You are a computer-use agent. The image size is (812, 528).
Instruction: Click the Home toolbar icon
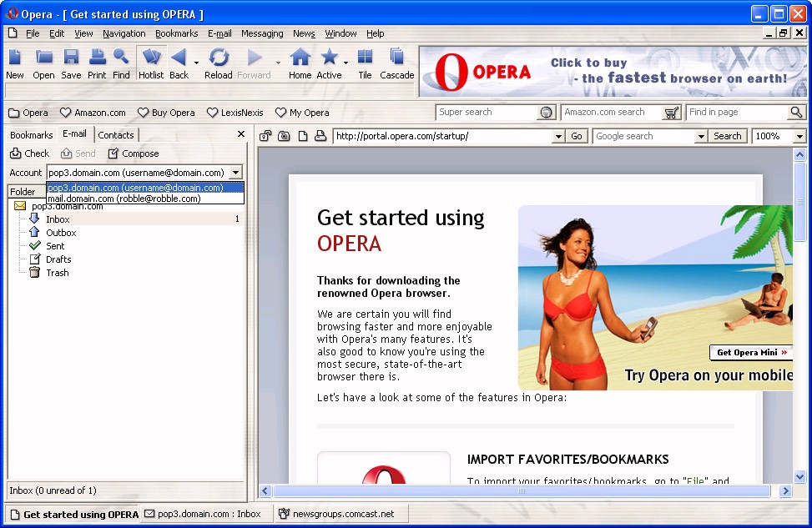pos(300,58)
